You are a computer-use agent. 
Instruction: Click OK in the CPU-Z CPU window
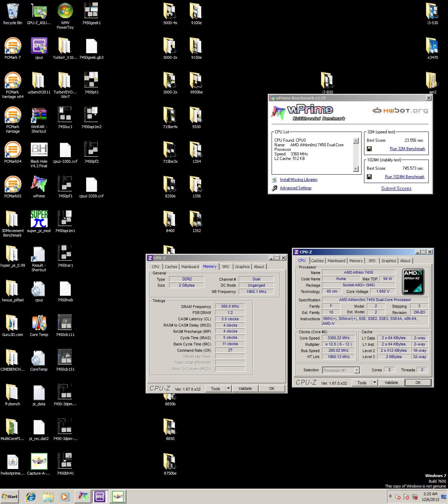(418, 383)
